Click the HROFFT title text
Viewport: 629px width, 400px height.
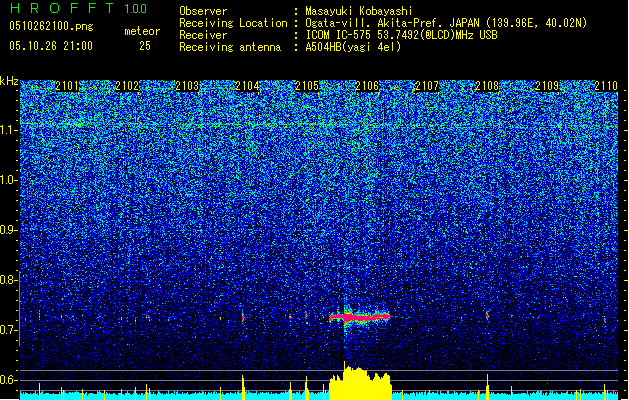pos(62,8)
